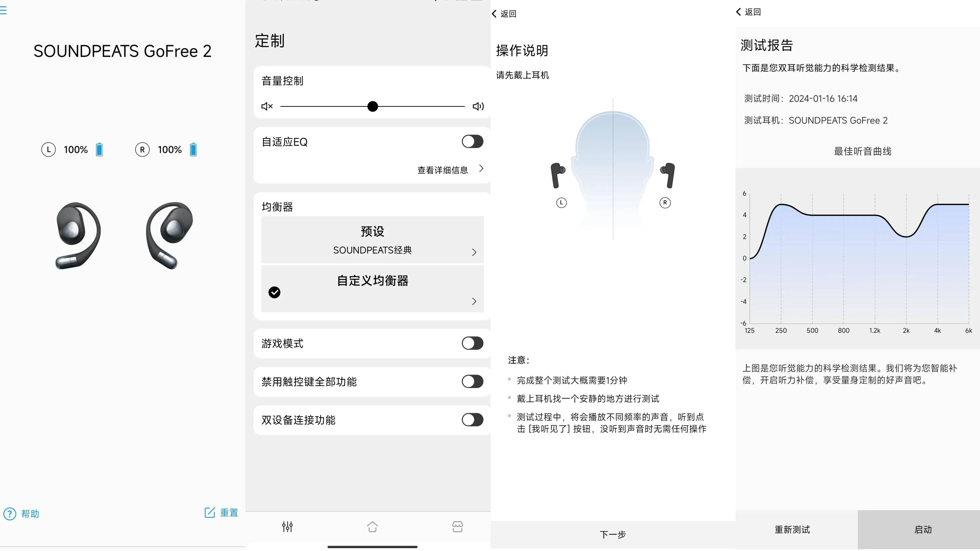Click the 帮助 link
Screen dimensions: 980x551
30,514
